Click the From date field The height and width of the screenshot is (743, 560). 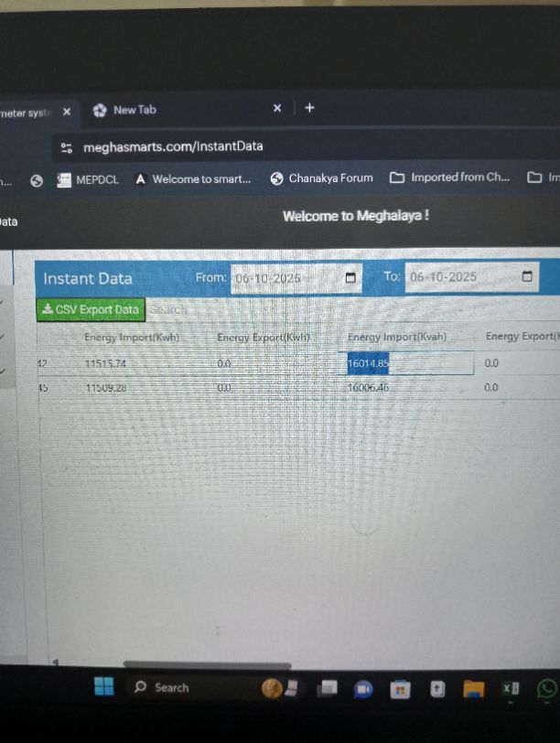click(296, 278)
